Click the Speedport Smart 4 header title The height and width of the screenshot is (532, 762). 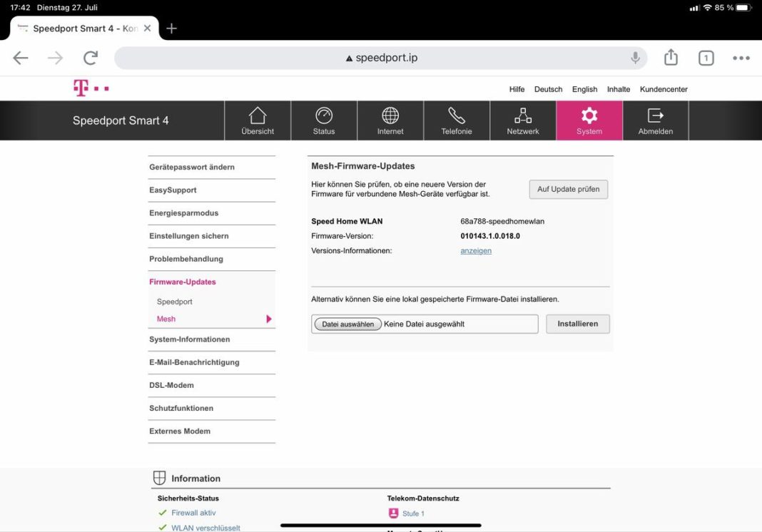click(x=121, y=121)
